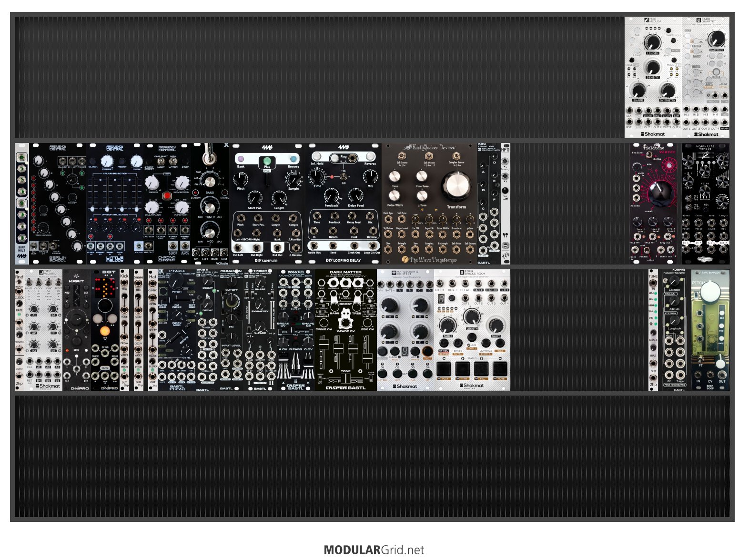Screen dimensions: 749x560
Task: Click the DIY Sampler Reverse button
Action: point(293,159)
